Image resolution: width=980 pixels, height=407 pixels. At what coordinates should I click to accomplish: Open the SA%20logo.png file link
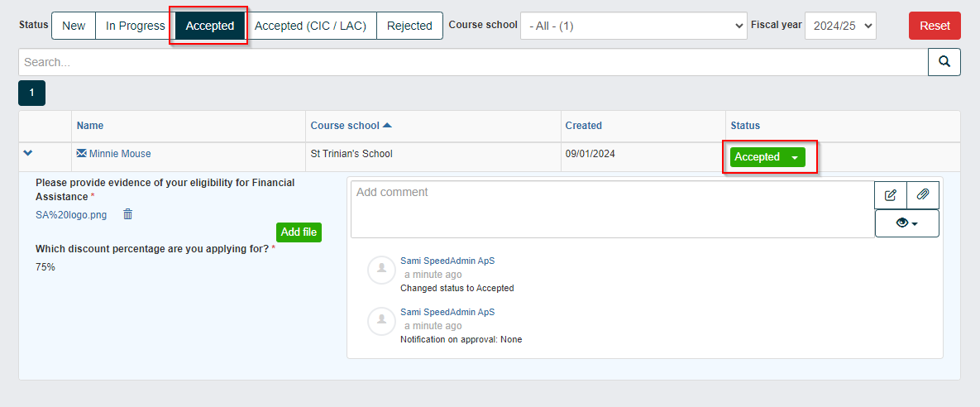pos(71,214)
